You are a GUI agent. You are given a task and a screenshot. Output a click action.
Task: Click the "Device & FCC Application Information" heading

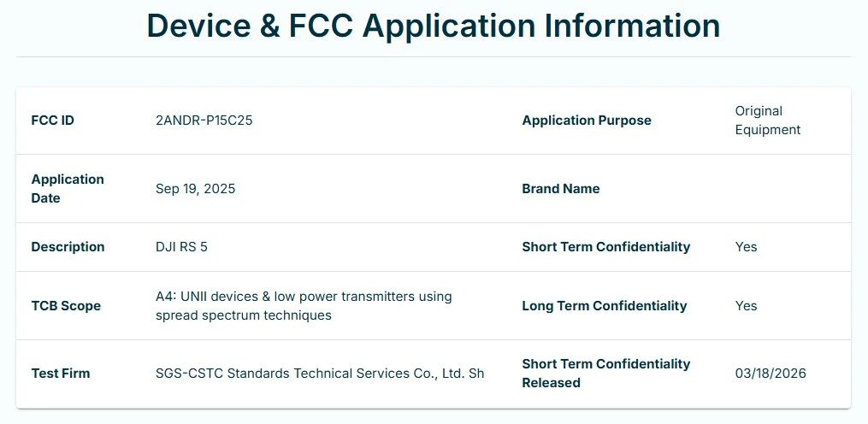tap(434, 26)
